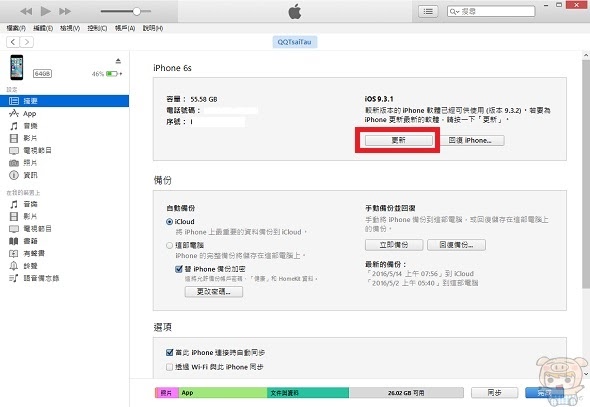This screenshot has height=407, width=590.
Task: Click the rewind playback button
Action: click(x=26, y=11)
